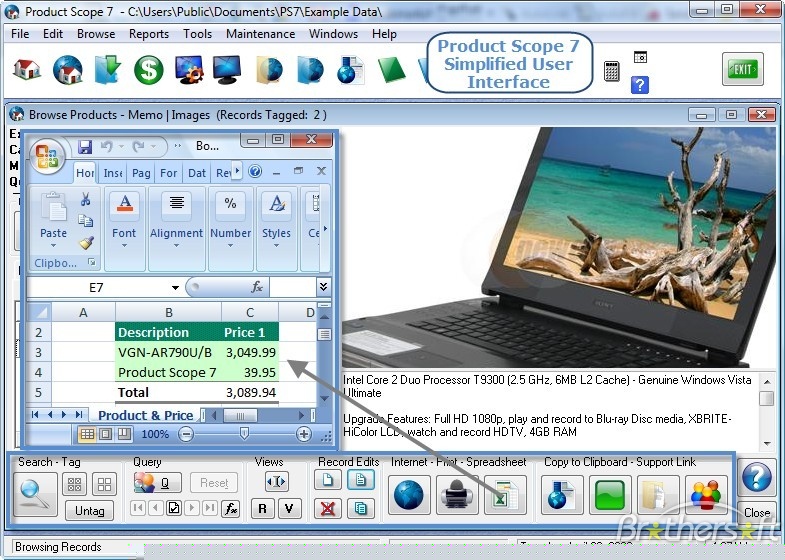The height and width of the screenshot is (560, 785).
Task: Expand the Styles group dropdown
Action: click(x=276, y=245)
